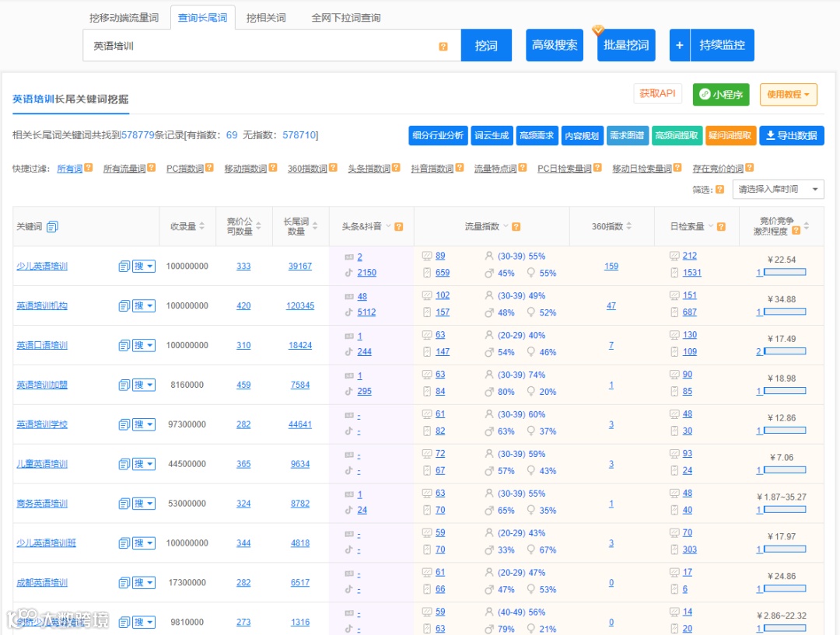Open 搜 dropdown for 英语培训加盟
This screenshot has height=635, width=840.
pyautogui.click(x=144, y=385)
